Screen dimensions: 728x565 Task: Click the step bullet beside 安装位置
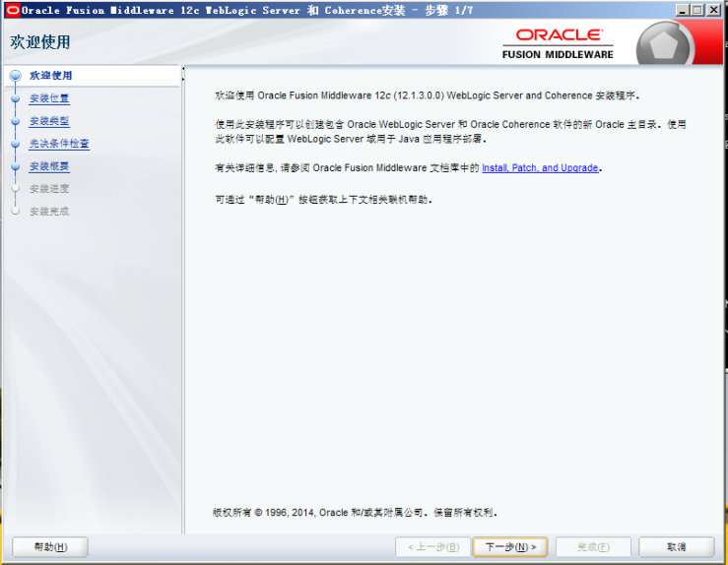(x=15, y=98)
